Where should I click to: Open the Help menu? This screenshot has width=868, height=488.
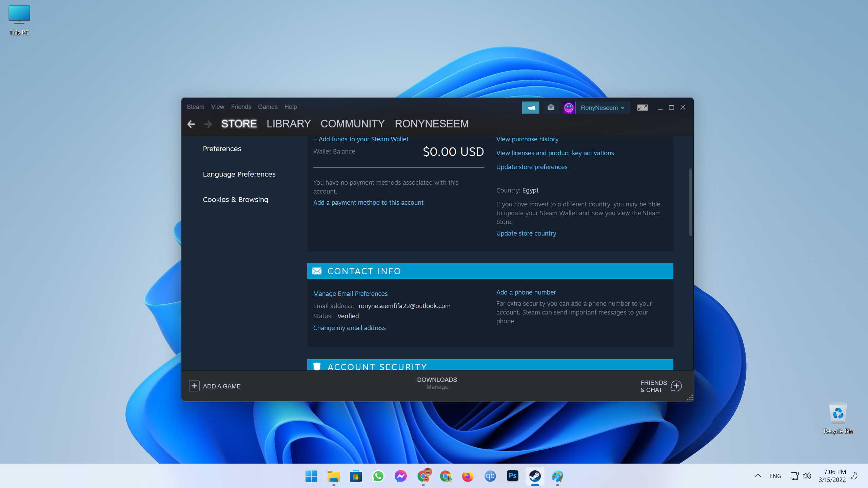pos(291,107)
